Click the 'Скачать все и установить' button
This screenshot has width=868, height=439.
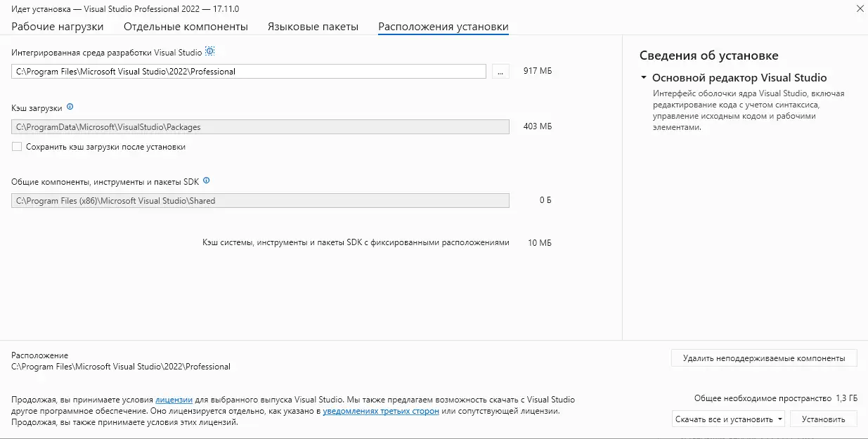pyautogui.click(x=722, y=418)
